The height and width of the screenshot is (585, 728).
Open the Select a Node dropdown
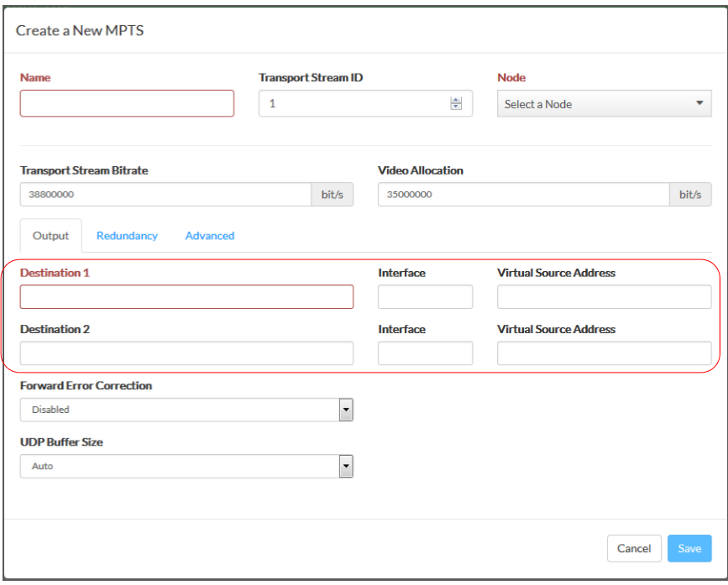tap(604, 103)
